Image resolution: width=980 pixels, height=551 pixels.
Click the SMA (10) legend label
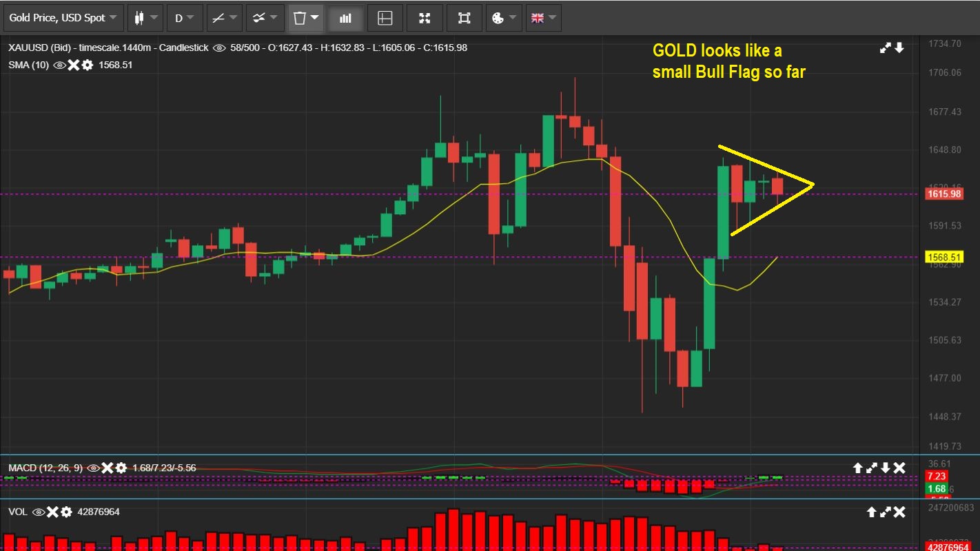pyautogui.click(x=29, y=65)
